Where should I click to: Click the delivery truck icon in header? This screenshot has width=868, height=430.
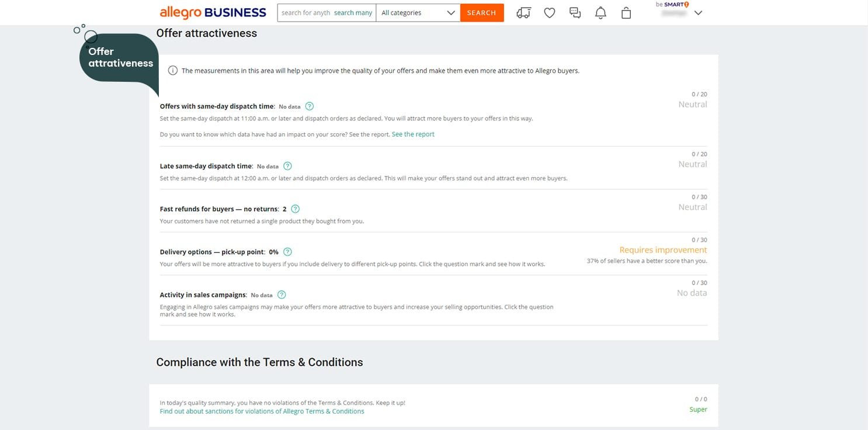click(x=523, y=13)
